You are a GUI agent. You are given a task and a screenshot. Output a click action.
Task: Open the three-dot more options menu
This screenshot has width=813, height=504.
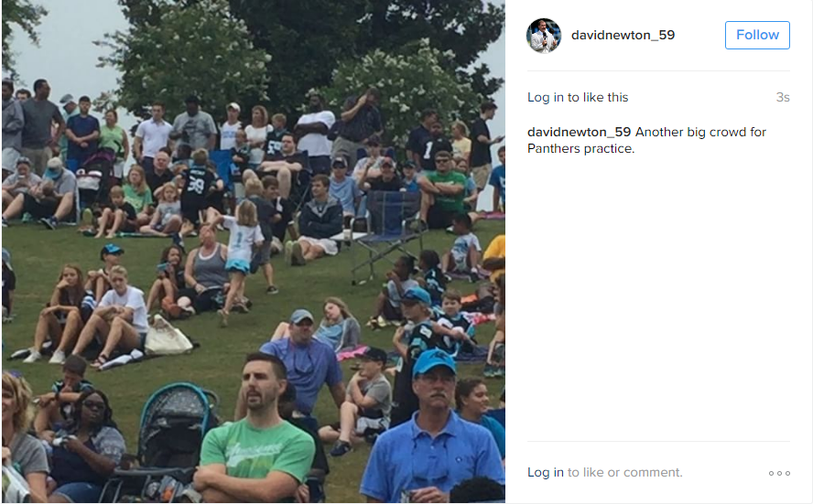779,473
